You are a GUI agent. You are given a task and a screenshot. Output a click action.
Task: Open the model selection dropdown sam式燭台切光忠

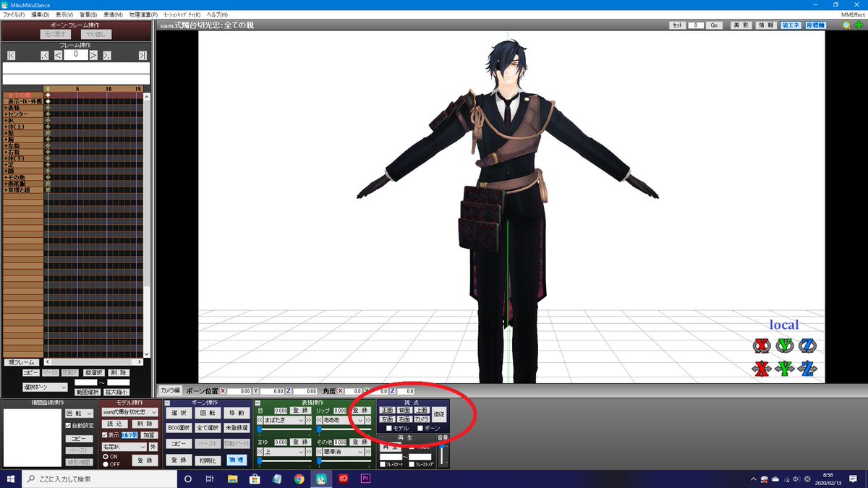[129, 412]
